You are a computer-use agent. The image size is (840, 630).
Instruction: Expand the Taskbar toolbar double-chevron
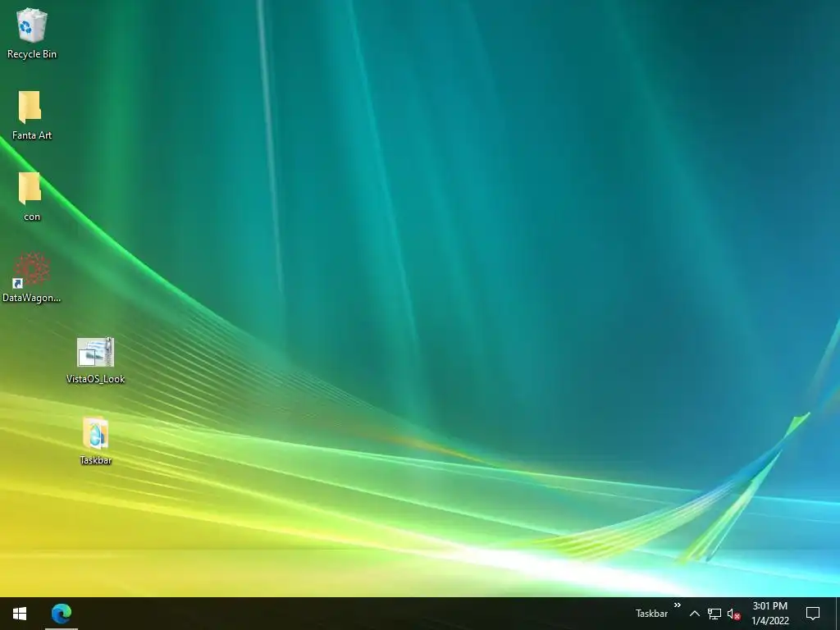677,605
